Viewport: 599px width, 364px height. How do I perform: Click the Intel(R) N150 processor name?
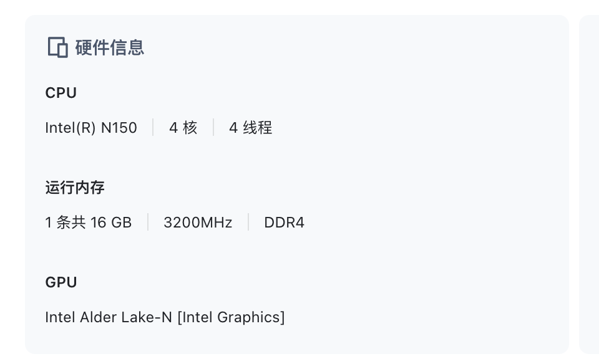click(x=91, y=128)
